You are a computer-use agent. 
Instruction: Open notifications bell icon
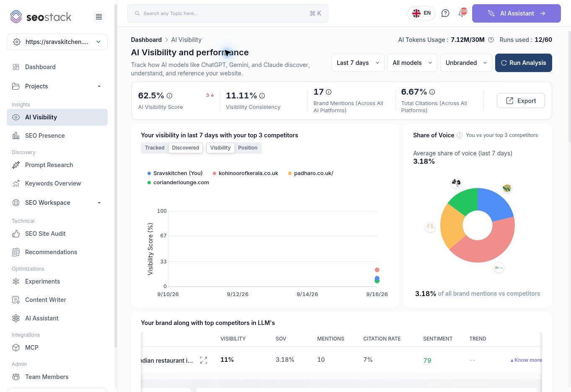click(462, 13)
